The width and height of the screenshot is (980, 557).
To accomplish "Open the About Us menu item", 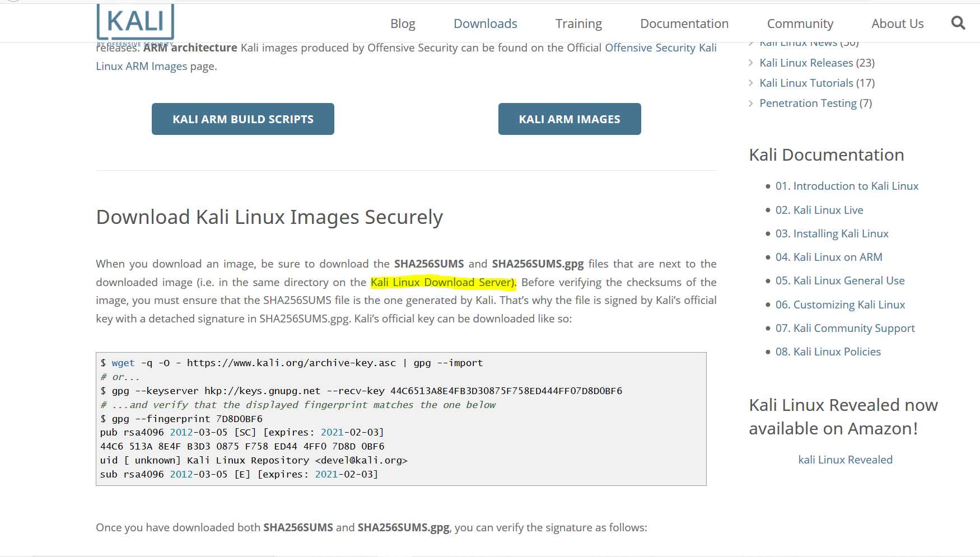I will coord(898,24).
